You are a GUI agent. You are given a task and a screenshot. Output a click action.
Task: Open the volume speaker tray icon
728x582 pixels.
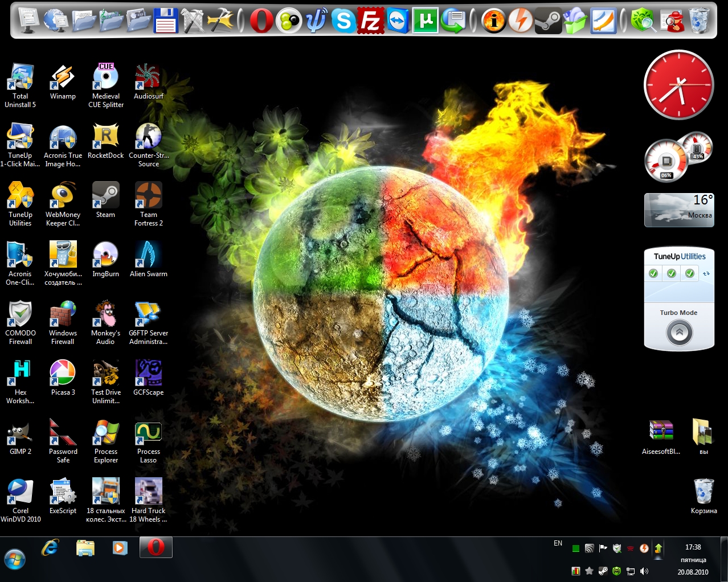coord(644,571)
